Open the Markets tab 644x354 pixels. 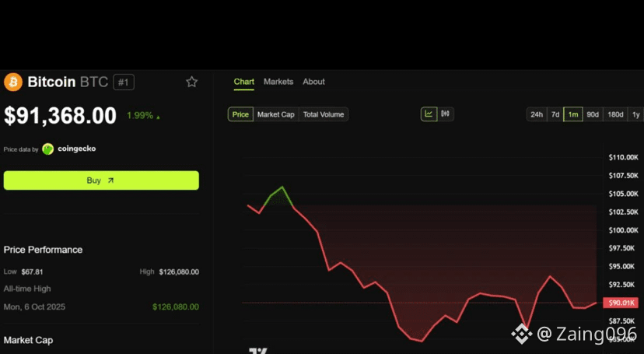click(x=278, y=82)
